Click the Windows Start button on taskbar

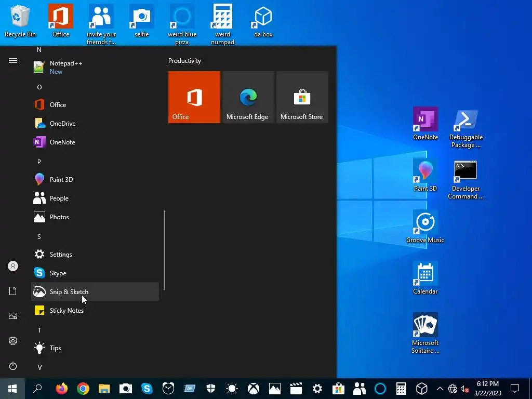pos(12,389)
